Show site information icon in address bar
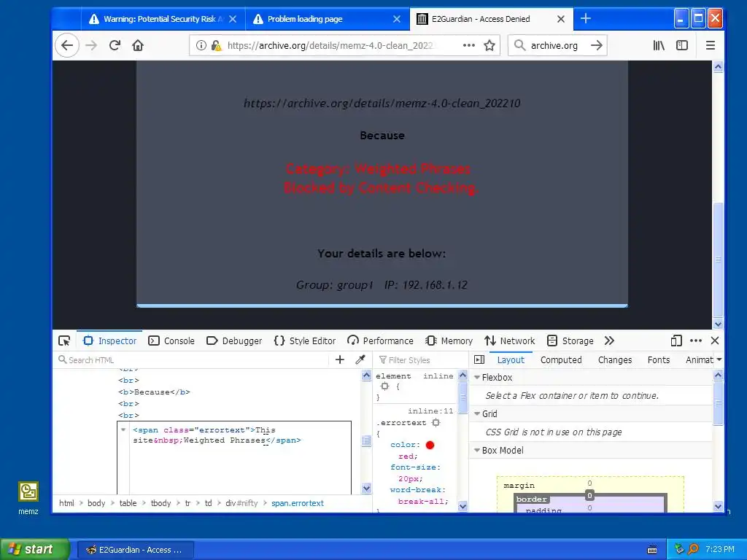 (201, 46)
